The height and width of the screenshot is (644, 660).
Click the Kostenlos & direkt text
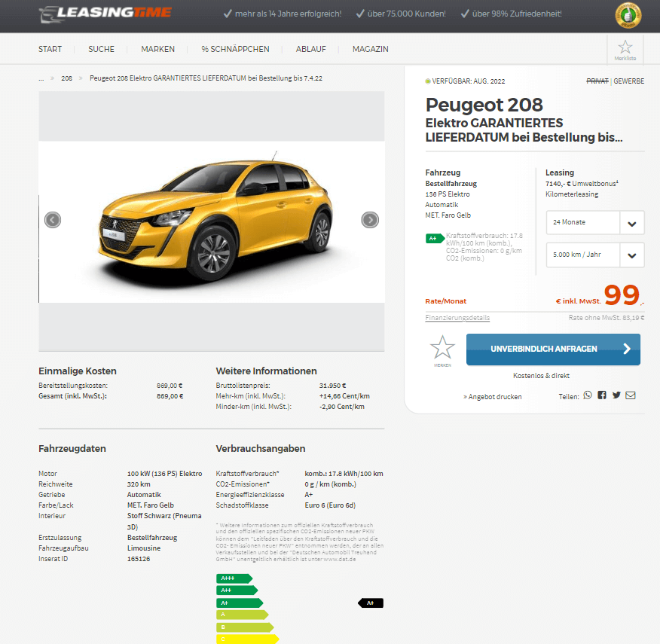(x=541, y=375)
